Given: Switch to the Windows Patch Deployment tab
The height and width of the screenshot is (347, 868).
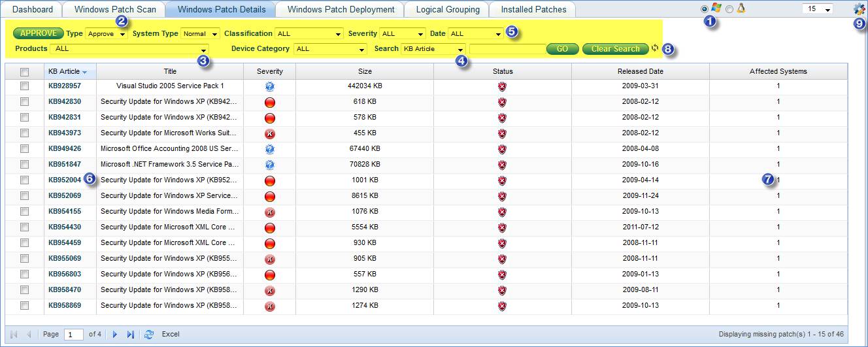Looking at the screenshot, I should [x=341, y=9].
